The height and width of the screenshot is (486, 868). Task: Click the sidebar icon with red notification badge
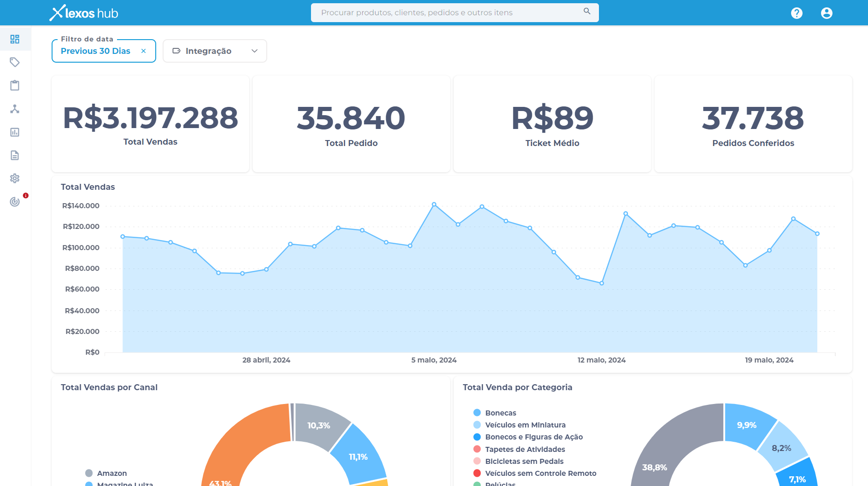[15, 202]
